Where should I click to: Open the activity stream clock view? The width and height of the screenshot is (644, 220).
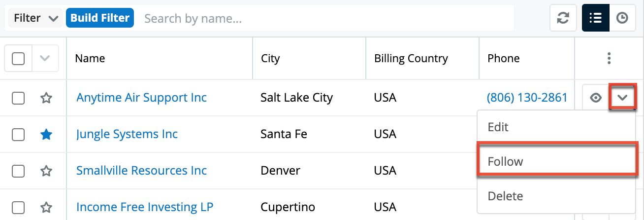622,18
